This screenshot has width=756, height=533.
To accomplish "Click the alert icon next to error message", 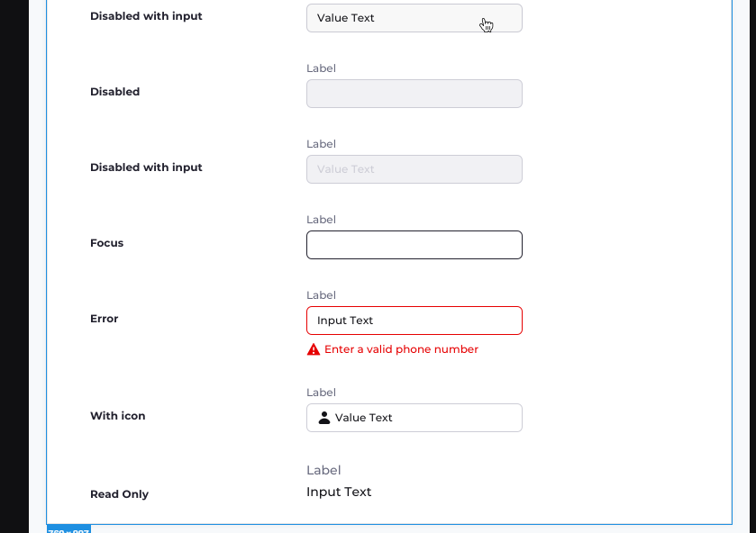I will [313, 349].
